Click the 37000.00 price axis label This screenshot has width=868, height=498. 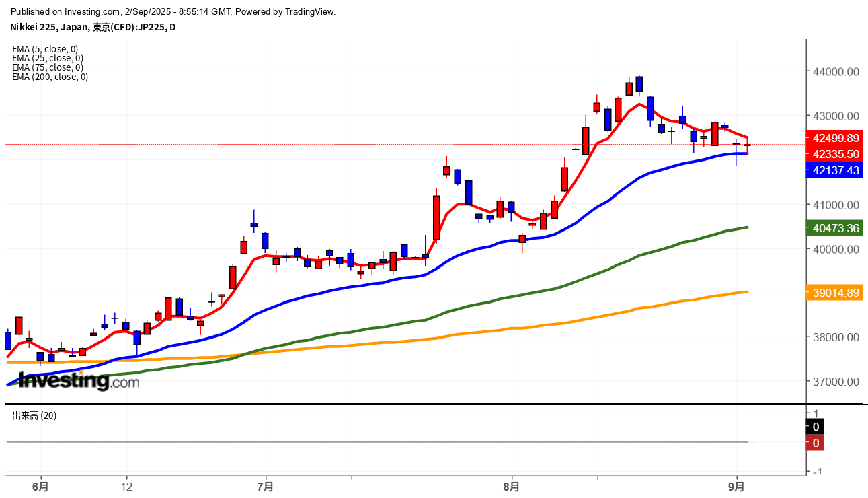click(x=836, y=382)
